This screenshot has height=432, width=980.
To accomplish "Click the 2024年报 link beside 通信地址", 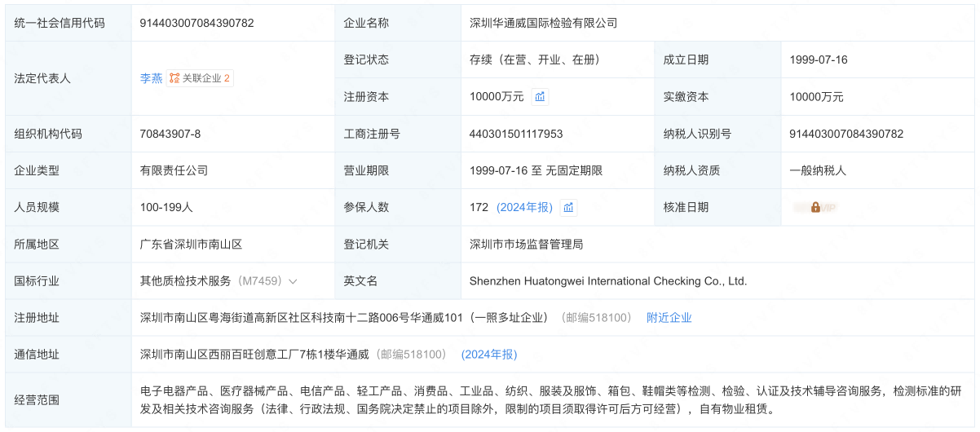I will click(489, 355).
